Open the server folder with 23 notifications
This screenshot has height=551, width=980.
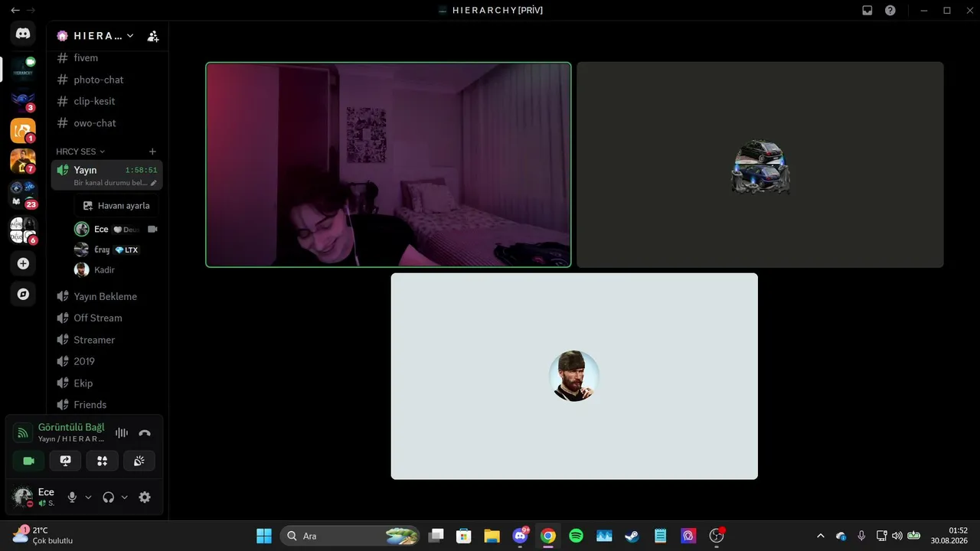pos(23,194)
